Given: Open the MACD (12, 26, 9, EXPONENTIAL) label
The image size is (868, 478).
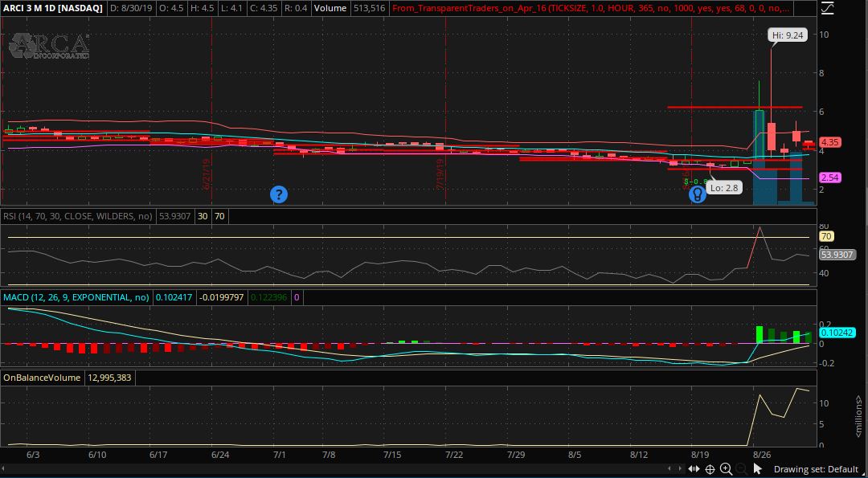Looking at the screenshot, I should pos(76,297).
